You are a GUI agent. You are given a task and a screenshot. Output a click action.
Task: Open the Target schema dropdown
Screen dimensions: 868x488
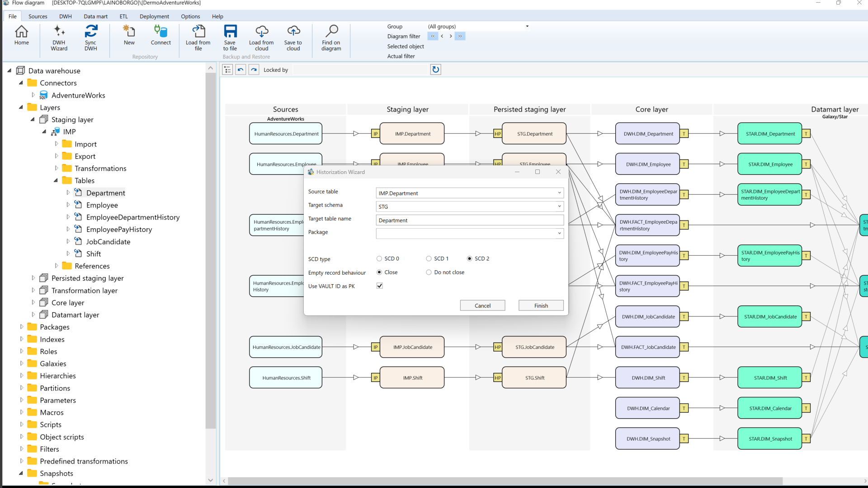tap(559, 206)
